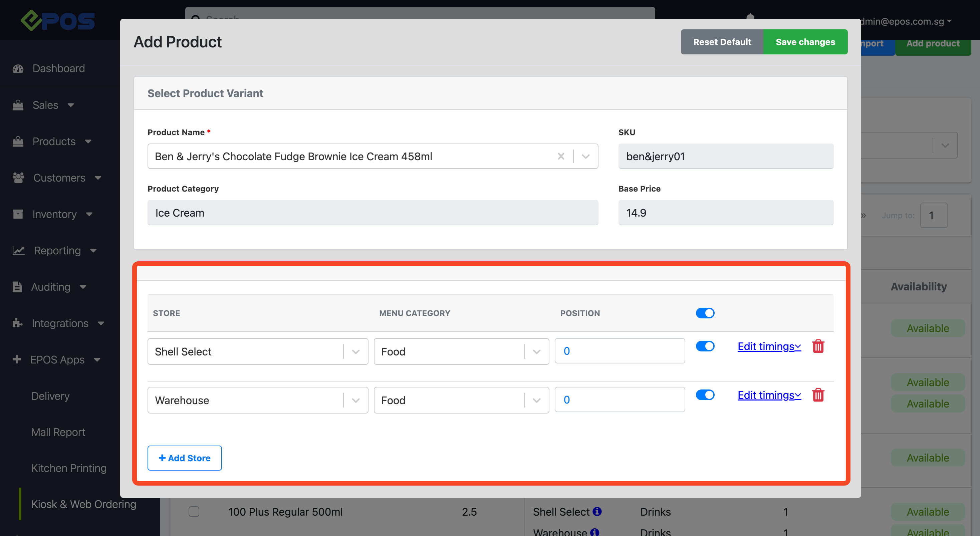Viewport: 980px width, 536px height.
Task: Click the Warehouse position field
Action: click(x=620, y=399)
